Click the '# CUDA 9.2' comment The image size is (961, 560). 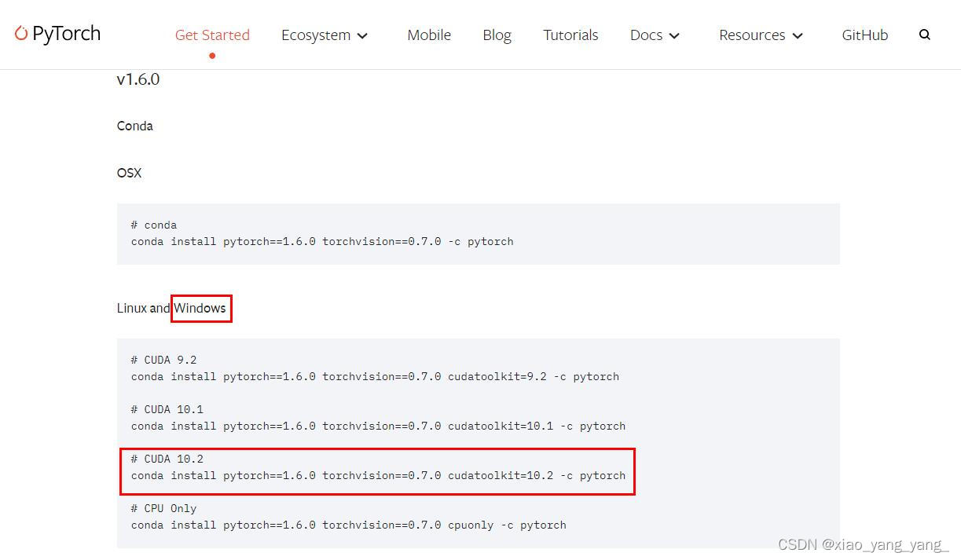coord(163,361)
